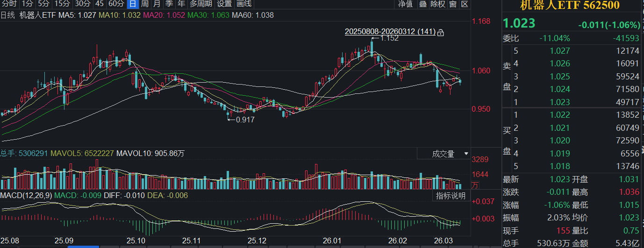Viewport: 644px width, 248px height.
Task: Click the sell level 1 price 1.023
Action: click(560, 102)
